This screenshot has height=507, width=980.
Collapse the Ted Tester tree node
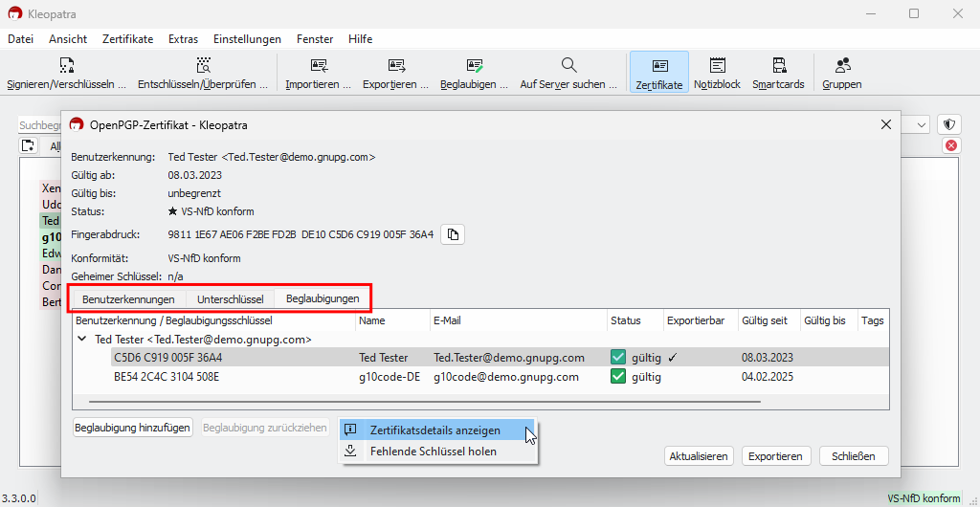(82, 340)
